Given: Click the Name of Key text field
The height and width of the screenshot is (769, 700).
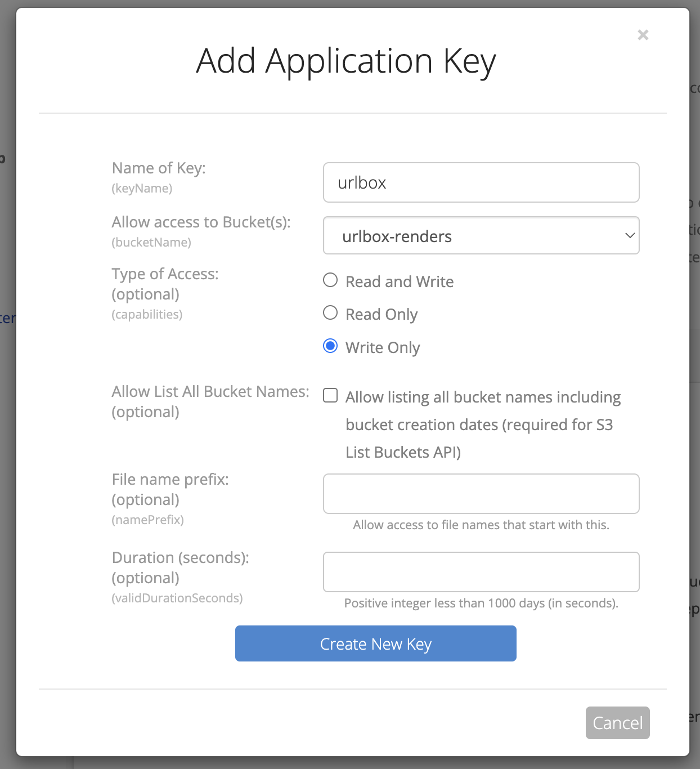Looking at the screenshot, I should pos(481,182).
